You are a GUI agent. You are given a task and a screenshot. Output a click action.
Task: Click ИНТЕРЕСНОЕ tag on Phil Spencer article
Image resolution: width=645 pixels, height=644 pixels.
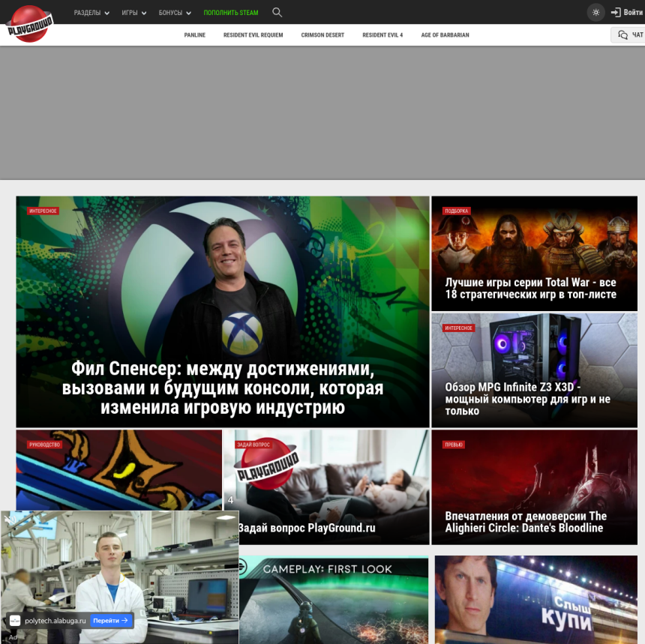coord(43,211)
